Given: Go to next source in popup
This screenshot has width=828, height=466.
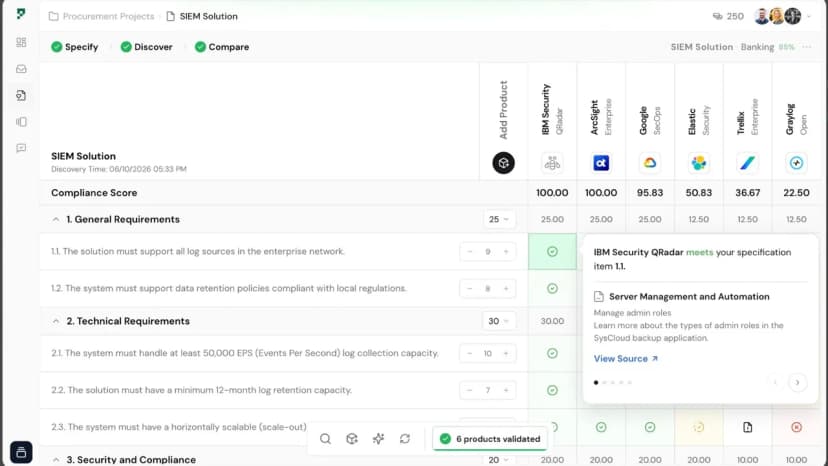Looking at the screenshot, I should 797,383.
